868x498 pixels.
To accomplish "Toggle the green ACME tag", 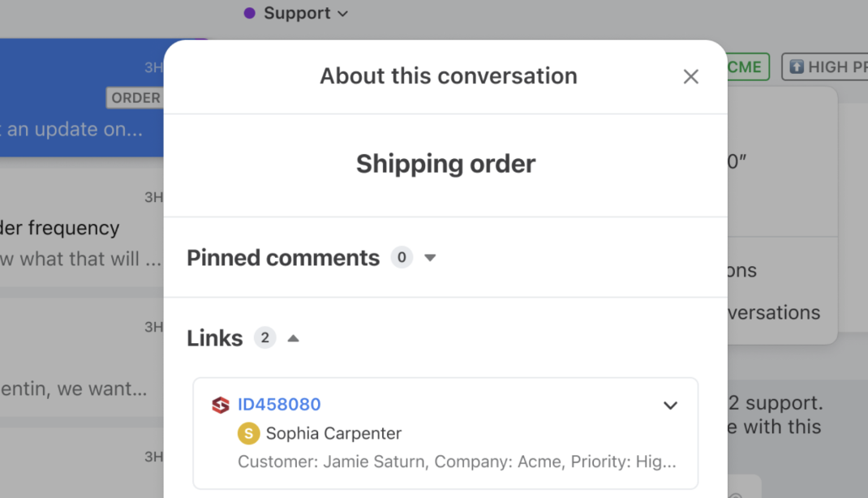I will (743, 67).
